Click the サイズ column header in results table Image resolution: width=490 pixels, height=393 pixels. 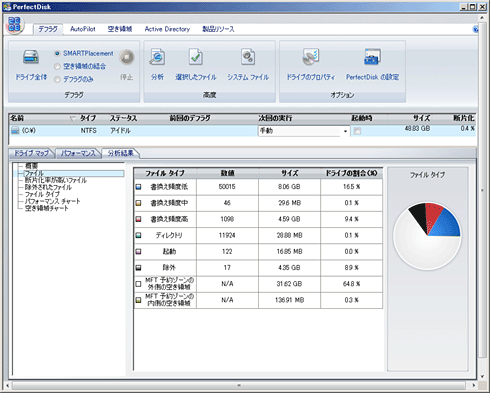tap(289, 173)
